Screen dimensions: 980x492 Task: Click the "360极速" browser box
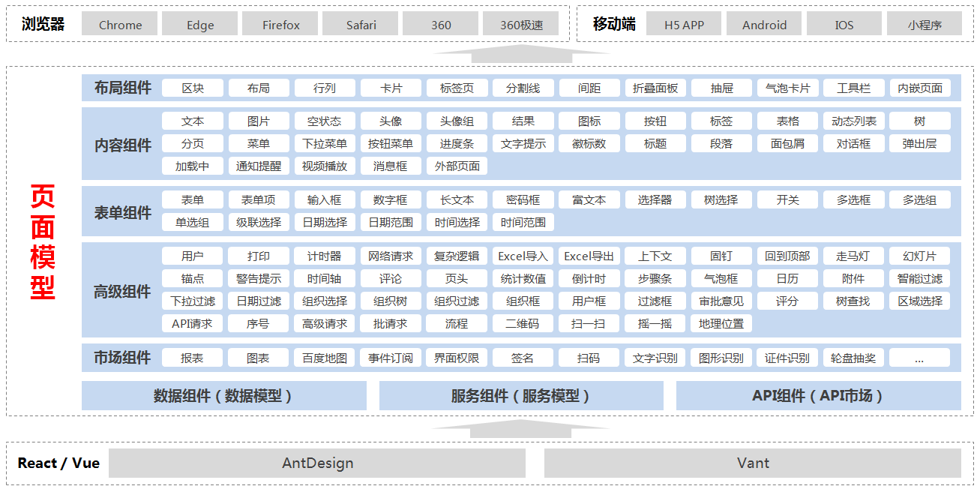[521, 24]
